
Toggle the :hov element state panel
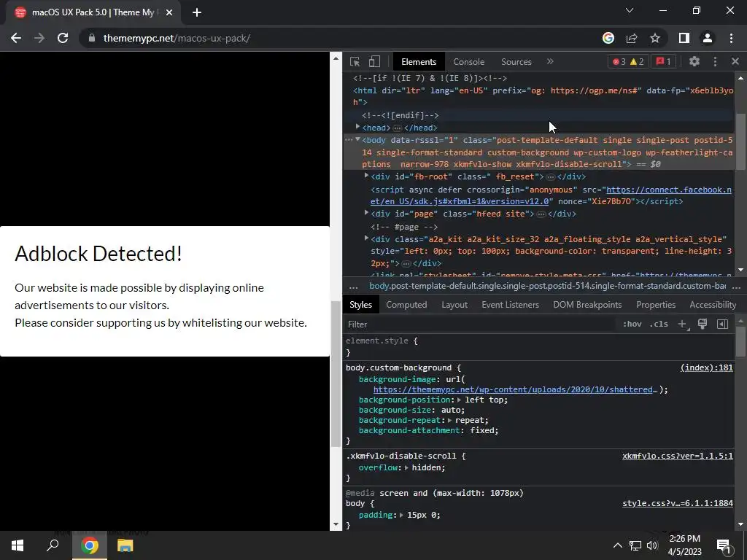[x=632, y=324]
